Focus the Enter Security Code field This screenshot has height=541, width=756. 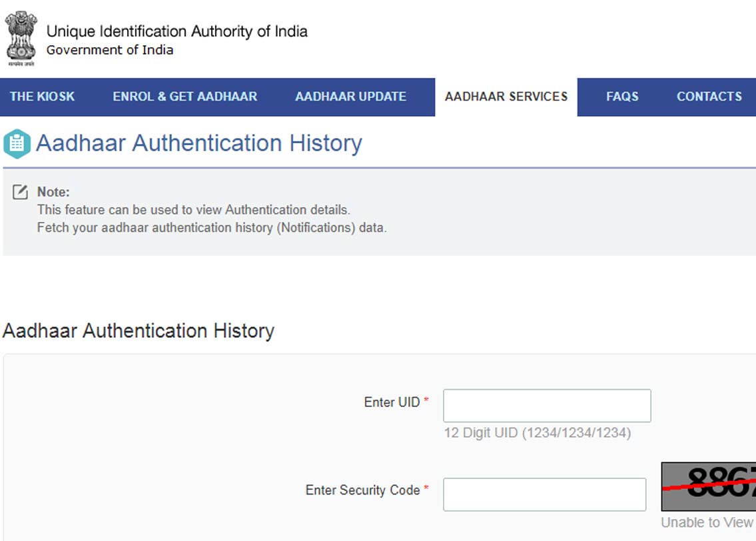[544, 494]
